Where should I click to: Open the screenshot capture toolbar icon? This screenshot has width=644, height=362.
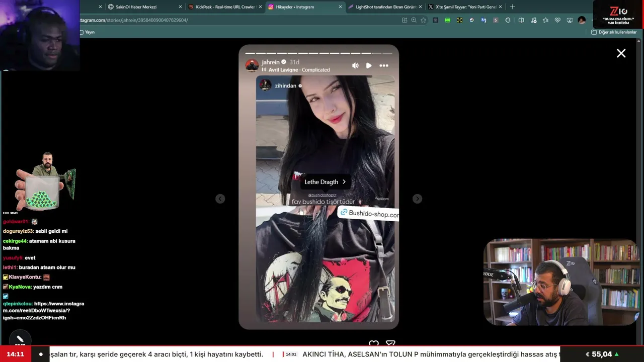(x=570, y=20)
